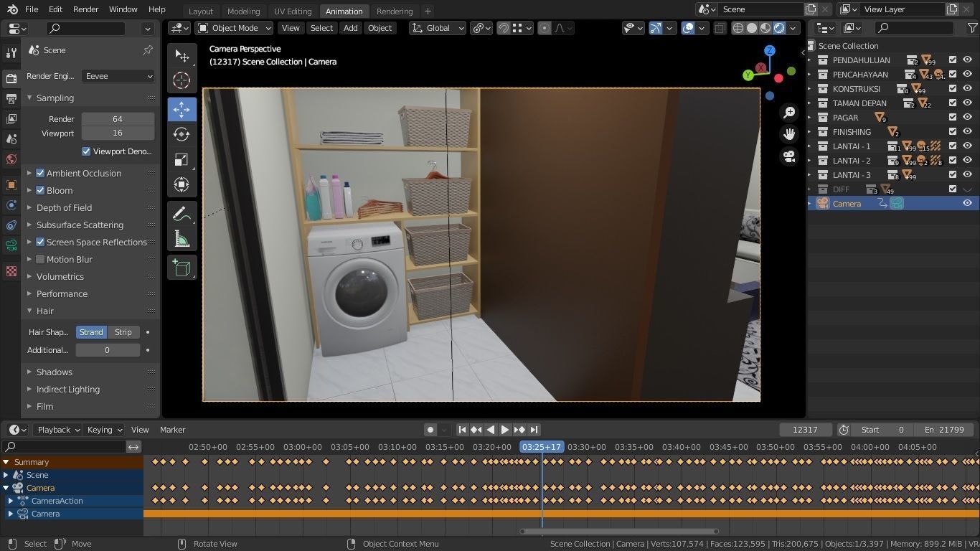Jump to first frame in timeline
Screen dimensions: 980x551
tap(462, 430)
